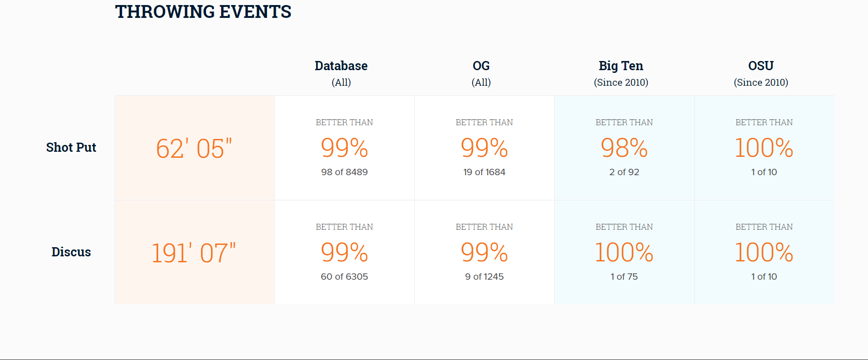
Task: Click the (All) label under Database
Action: pyautogui.click(x=341, y=83)
